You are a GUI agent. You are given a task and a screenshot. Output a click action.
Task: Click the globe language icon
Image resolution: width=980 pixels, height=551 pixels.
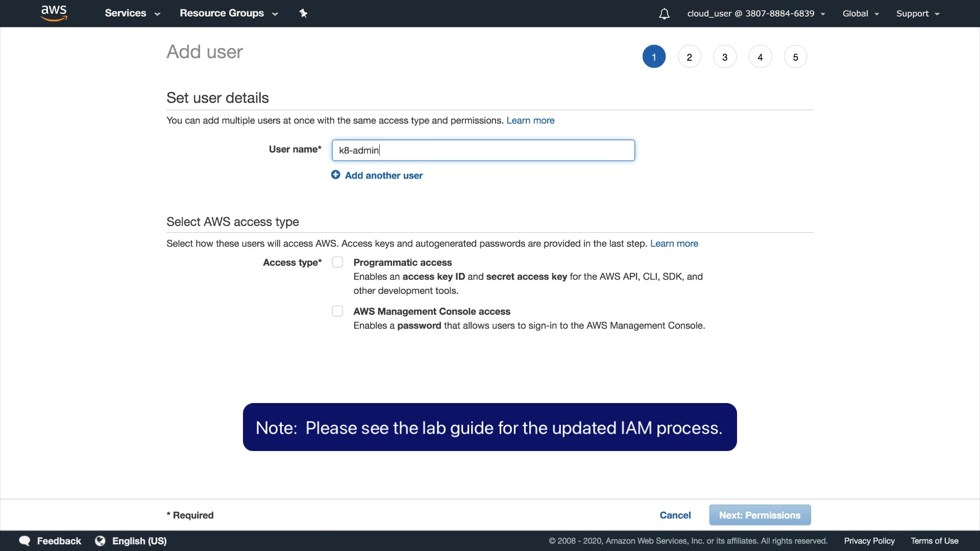101,541
